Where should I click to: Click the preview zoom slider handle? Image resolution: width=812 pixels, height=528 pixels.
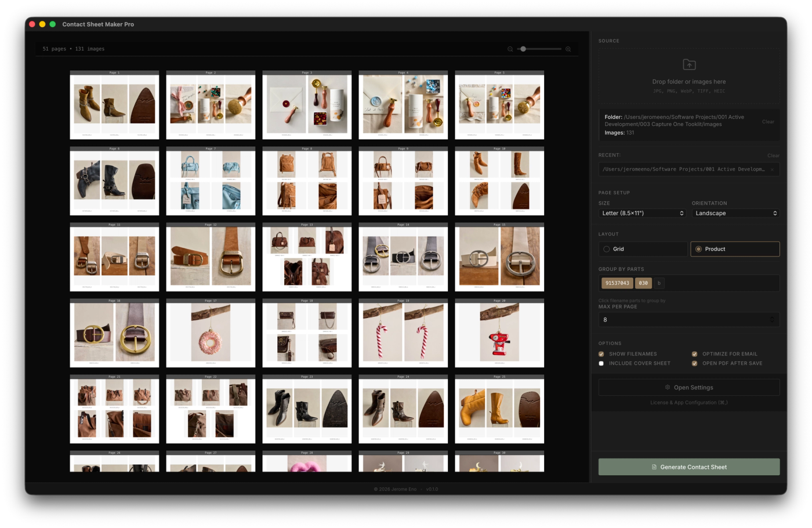(523, 49)
